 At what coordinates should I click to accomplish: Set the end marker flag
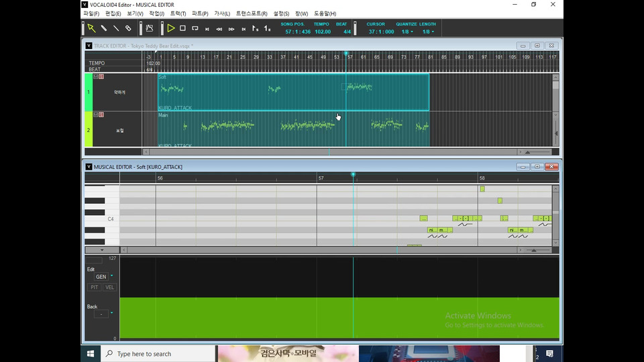(x=268, y=28)
